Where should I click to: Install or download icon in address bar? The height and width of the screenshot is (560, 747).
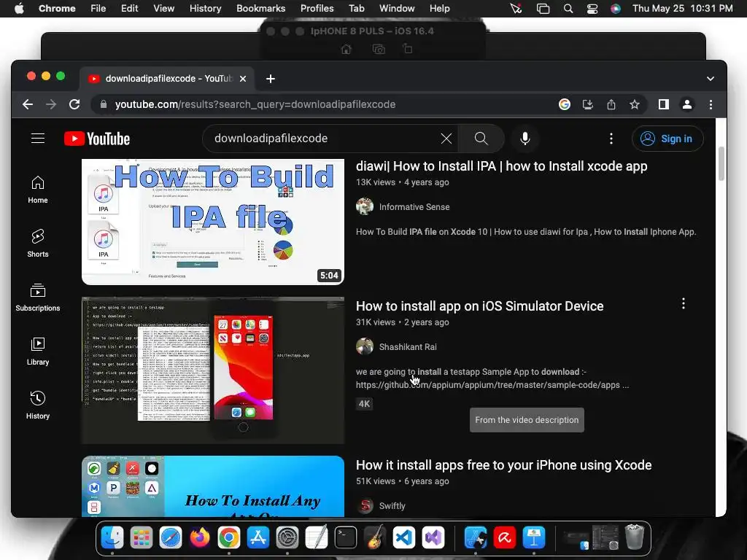pos(588,104)
